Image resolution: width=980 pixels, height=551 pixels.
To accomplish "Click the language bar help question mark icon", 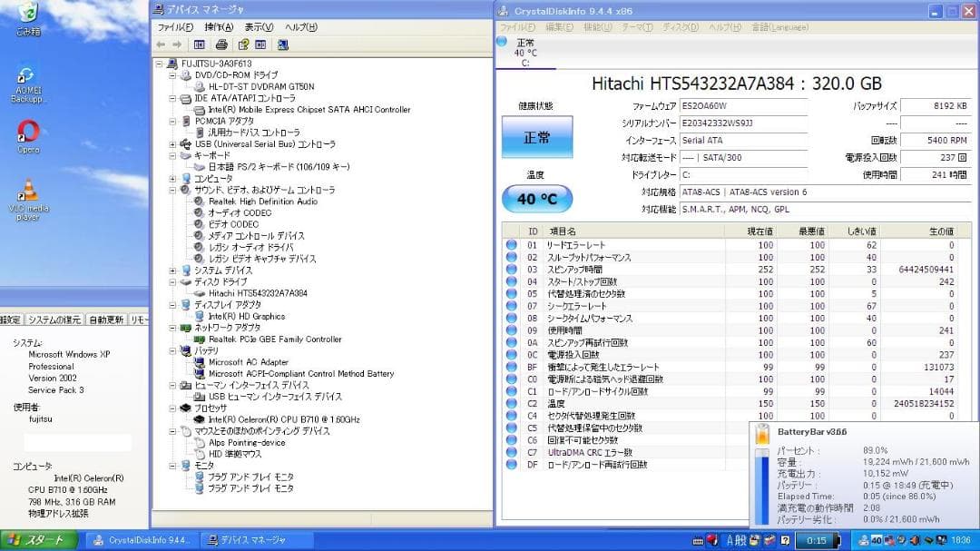I will click(785, 540).
